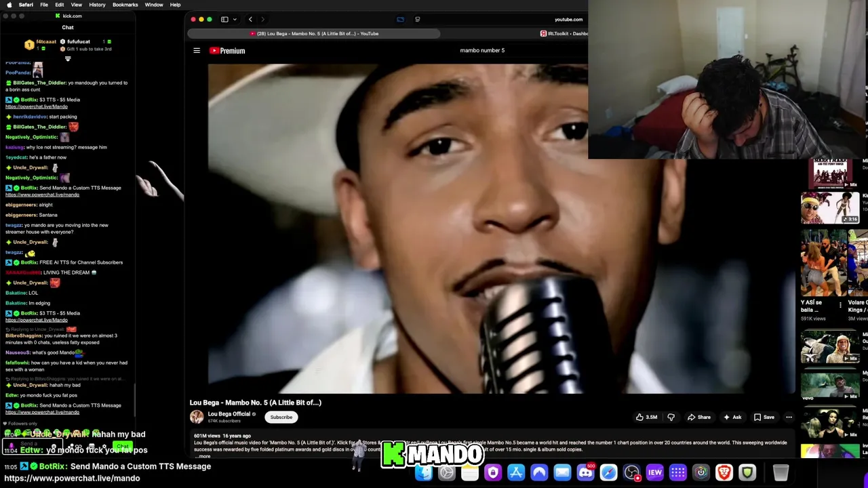Subscribe to Lou Bega Official
Viewport: 868px width, 488px height.
281,418
